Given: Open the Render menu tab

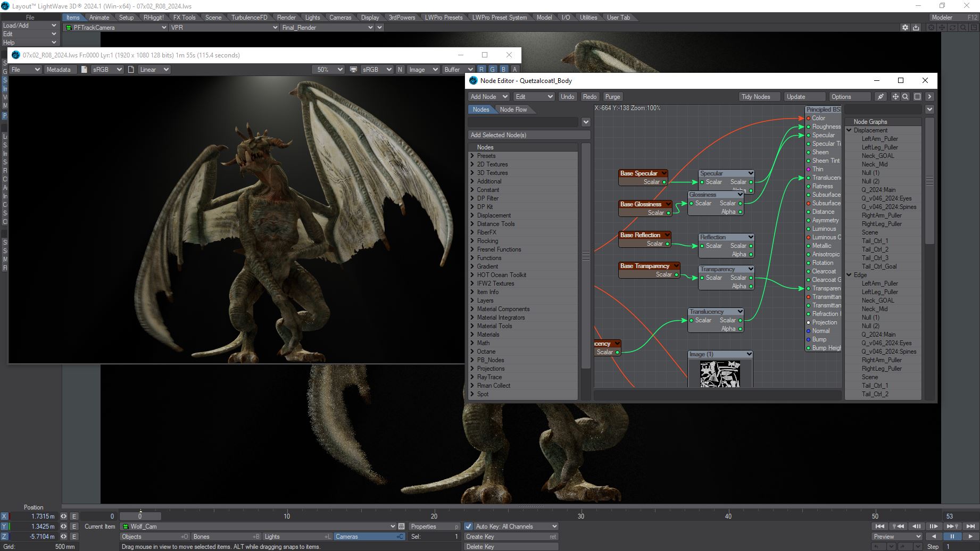Looking at the screenshot, I should tap(286, 18).
